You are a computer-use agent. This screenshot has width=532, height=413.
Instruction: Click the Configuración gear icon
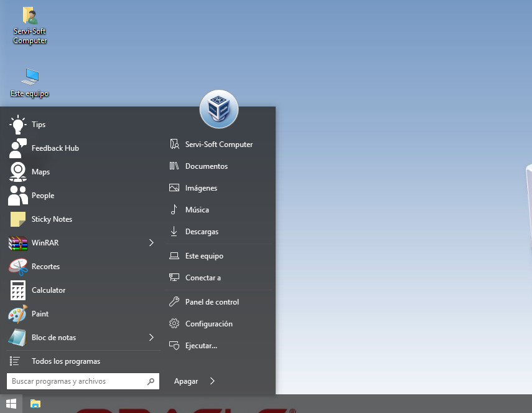pyautogui.click(x=174, y=323)
